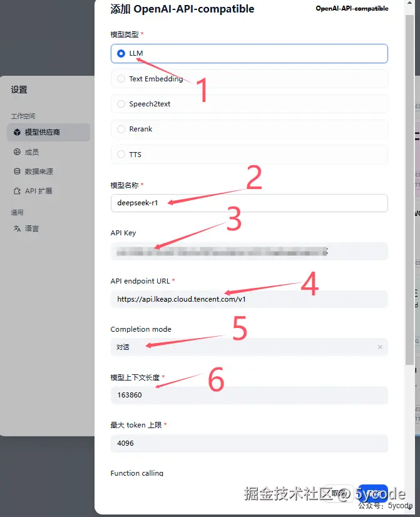Click the 成员 members icon
The height and width of the screenshot is (517, 420).
(x=17, y=151)
